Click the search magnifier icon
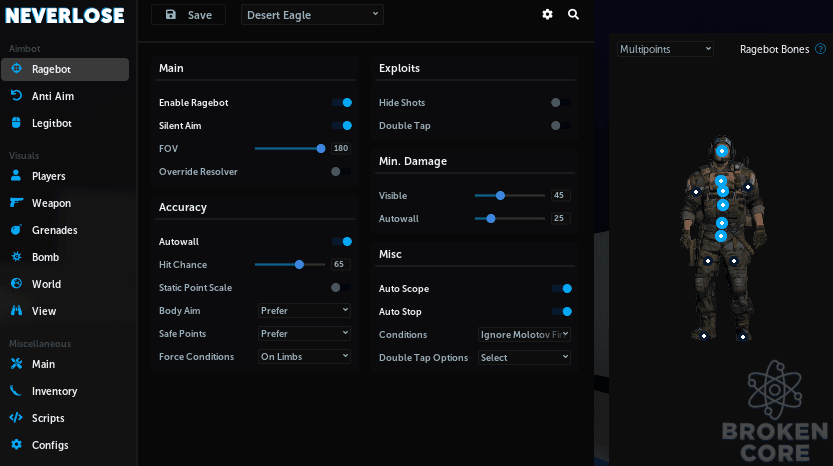This screenshot has width=833, height=466. 573,14
